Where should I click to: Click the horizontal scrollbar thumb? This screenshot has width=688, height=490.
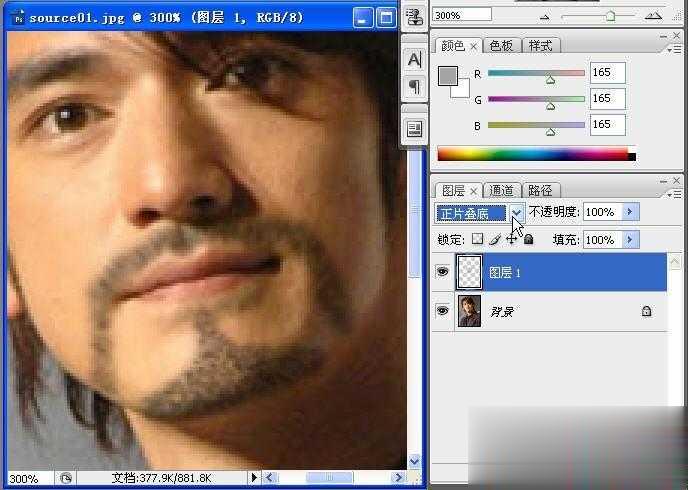(x=329, y=477)
